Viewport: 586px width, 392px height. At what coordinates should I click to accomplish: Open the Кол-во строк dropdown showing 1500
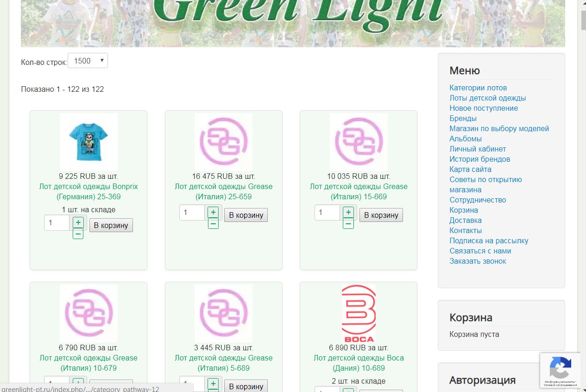tap(88, 61)
